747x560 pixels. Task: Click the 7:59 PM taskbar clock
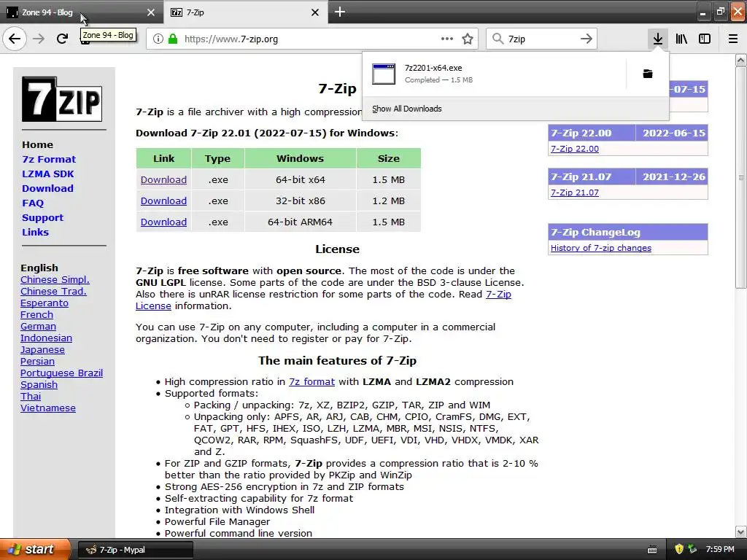pos(720,549)
